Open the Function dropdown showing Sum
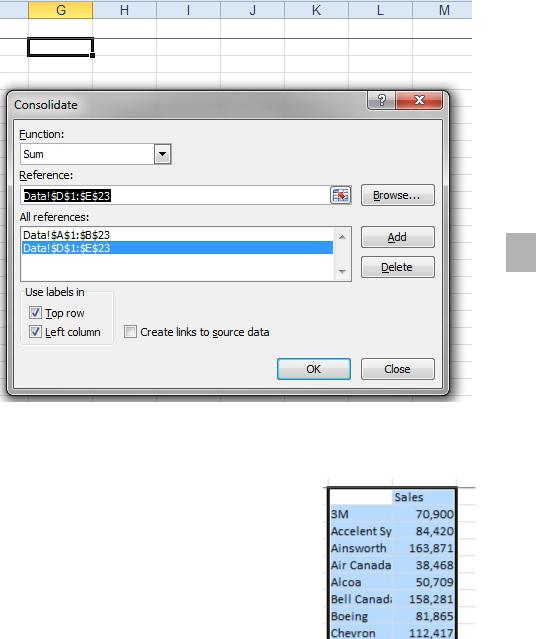Viewport: 536px width, 639px height. pyautogui.click(x=162, y=154)
